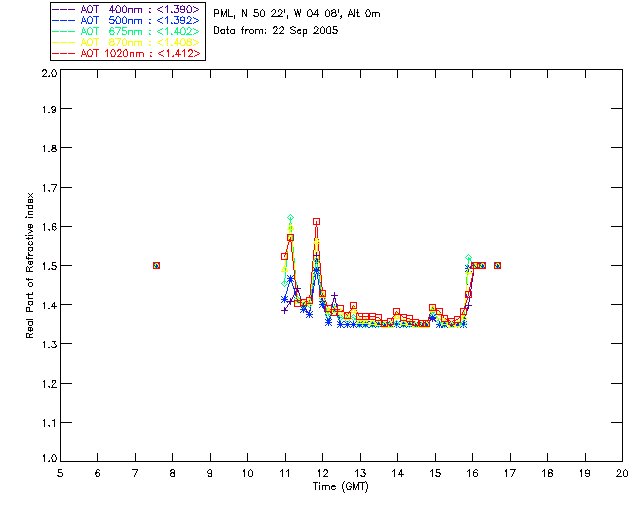Screen dimensions: 640x512
Task: Click the x-axis tick label 12
Action: 322,473
